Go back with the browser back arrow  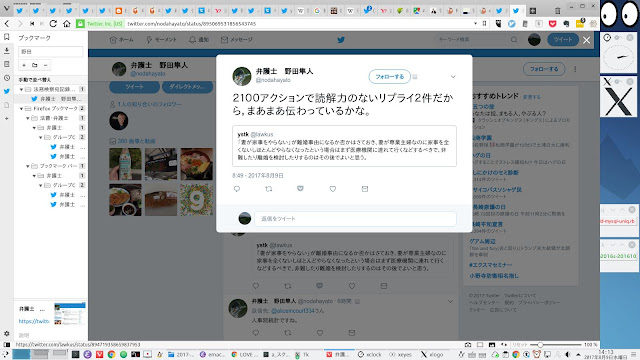tap(7, 24)
